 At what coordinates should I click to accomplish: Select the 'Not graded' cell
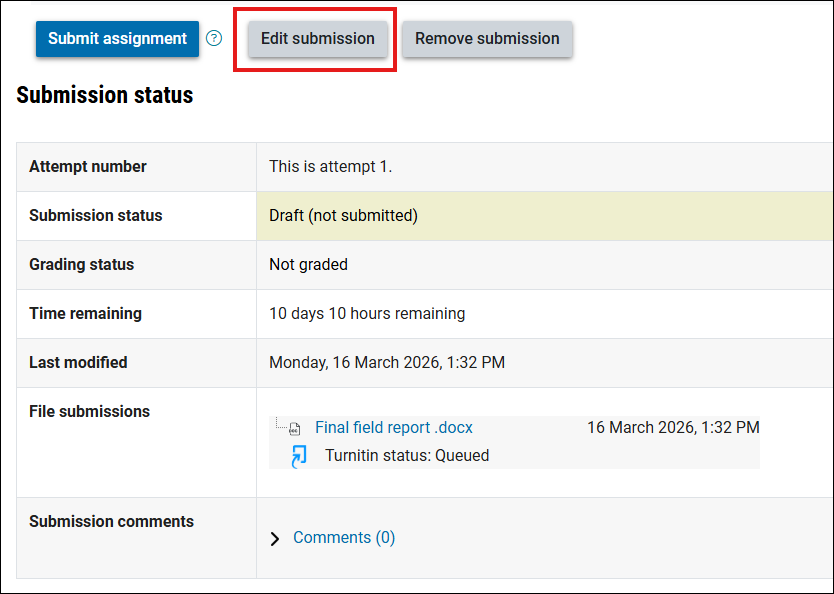point(545,265)
